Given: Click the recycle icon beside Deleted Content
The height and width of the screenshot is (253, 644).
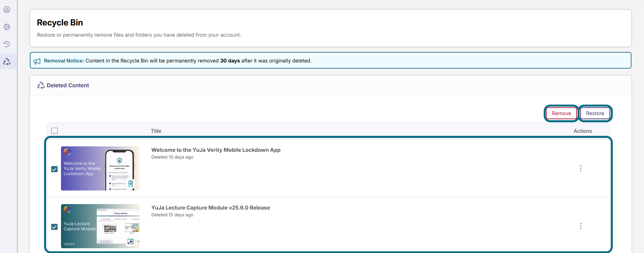Looking at the screenshot, I should click(x=41, y=85).
